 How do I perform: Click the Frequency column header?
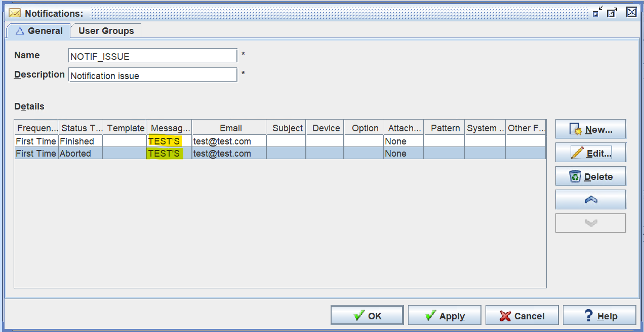pyautogui.click(x=36, y=128)
